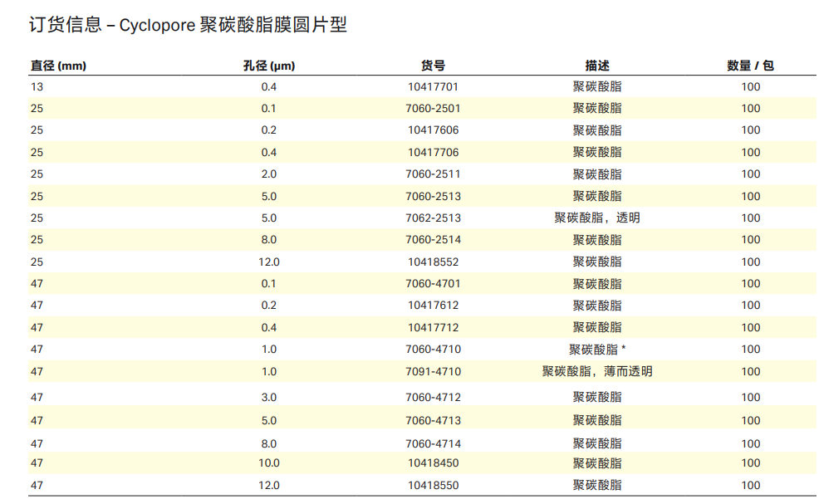Select catalog number 7060-4712
Viewport: 824px width, 504px height.
[x=433, y=398]
